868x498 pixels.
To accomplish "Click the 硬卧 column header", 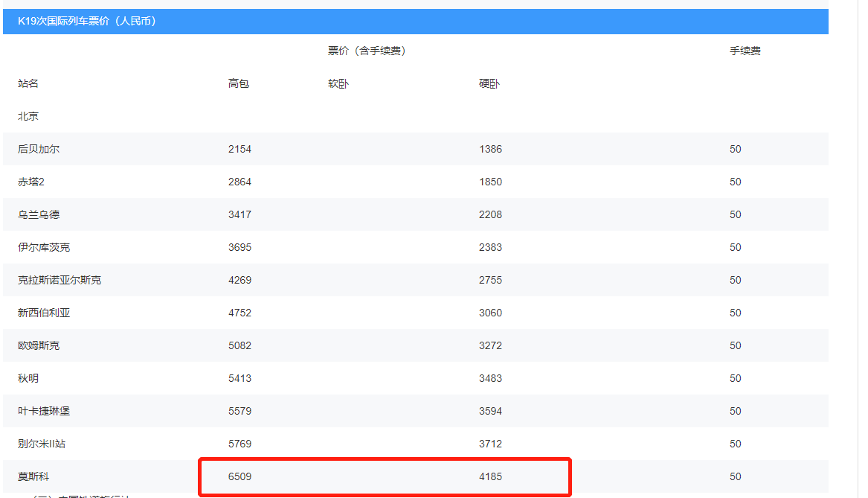I will [489, 83].
